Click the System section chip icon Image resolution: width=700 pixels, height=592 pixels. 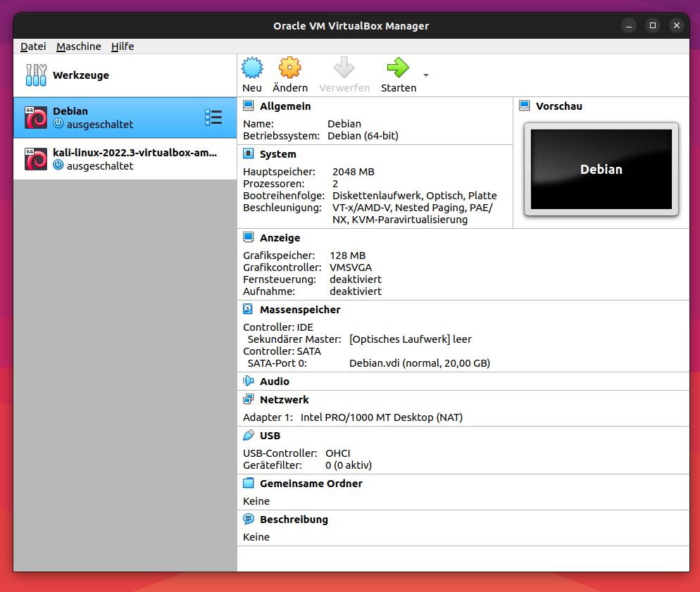[248, 153]
